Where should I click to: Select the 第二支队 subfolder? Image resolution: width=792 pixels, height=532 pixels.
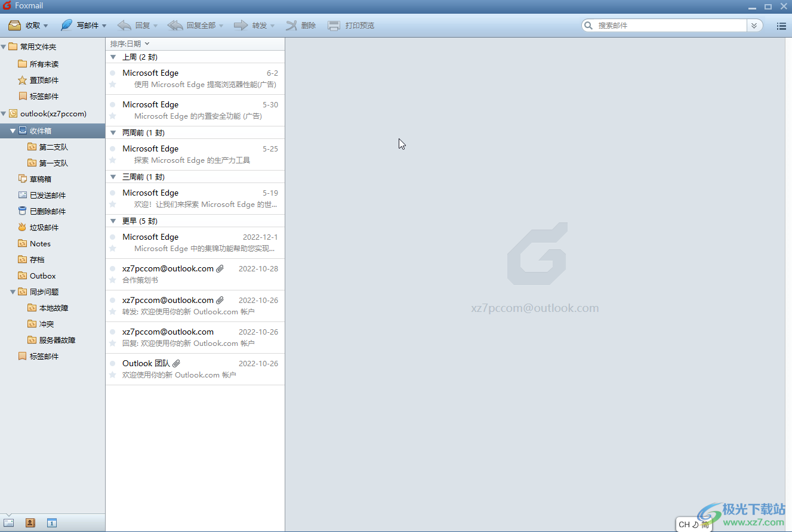pos(53,147)
